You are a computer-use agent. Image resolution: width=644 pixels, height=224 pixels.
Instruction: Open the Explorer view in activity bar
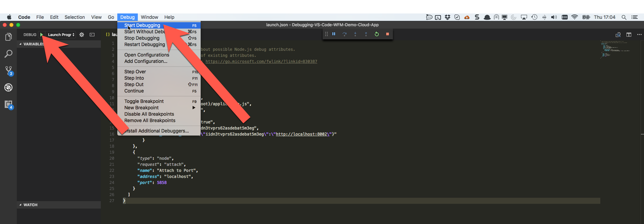pos(8,37)
